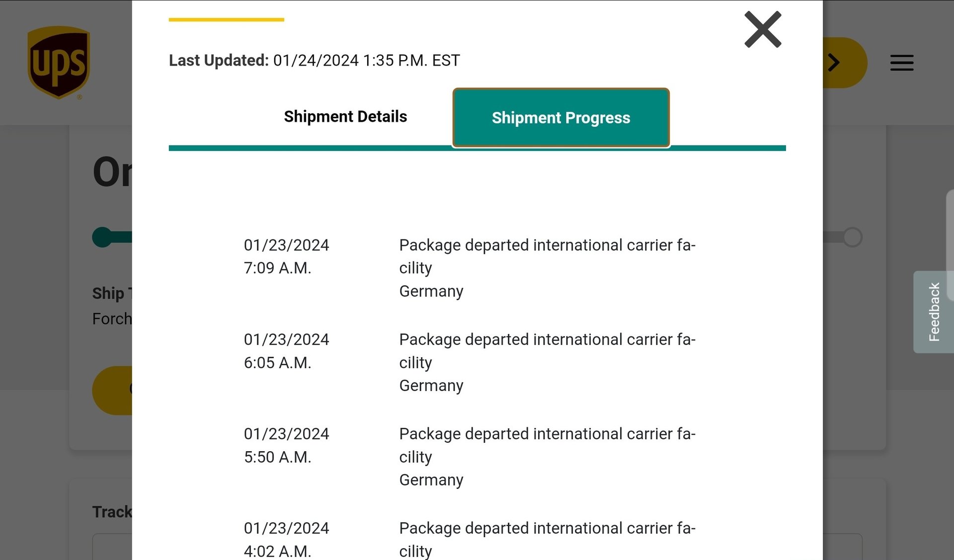The height and width of the screenshot is (560, 954).
Task: Click the yellow arrow button
Action: pos(844,63)
